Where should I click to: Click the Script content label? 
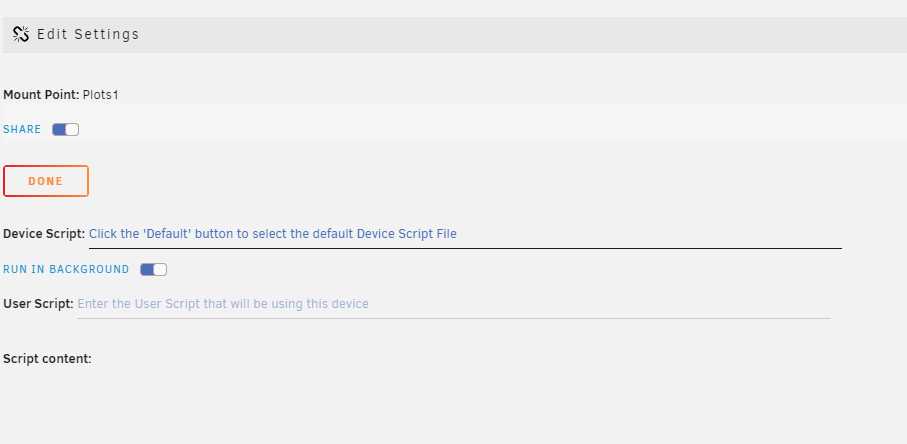click(47, 359)
